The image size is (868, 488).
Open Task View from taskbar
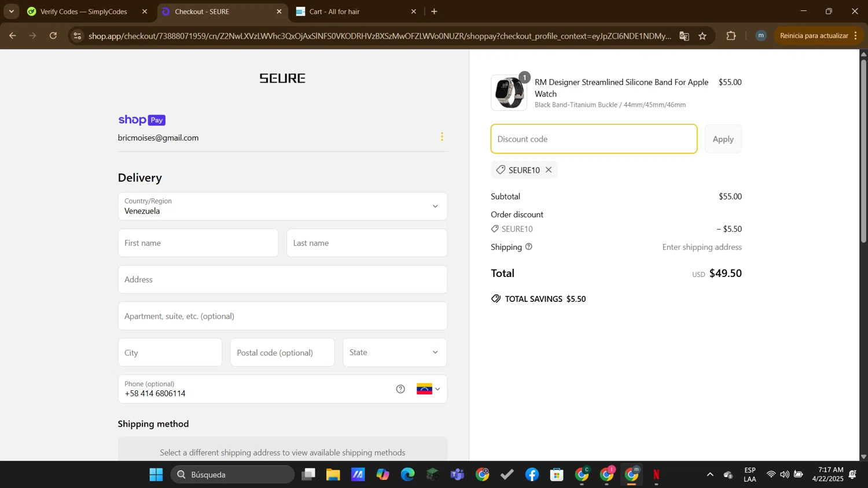click(308, 475)
